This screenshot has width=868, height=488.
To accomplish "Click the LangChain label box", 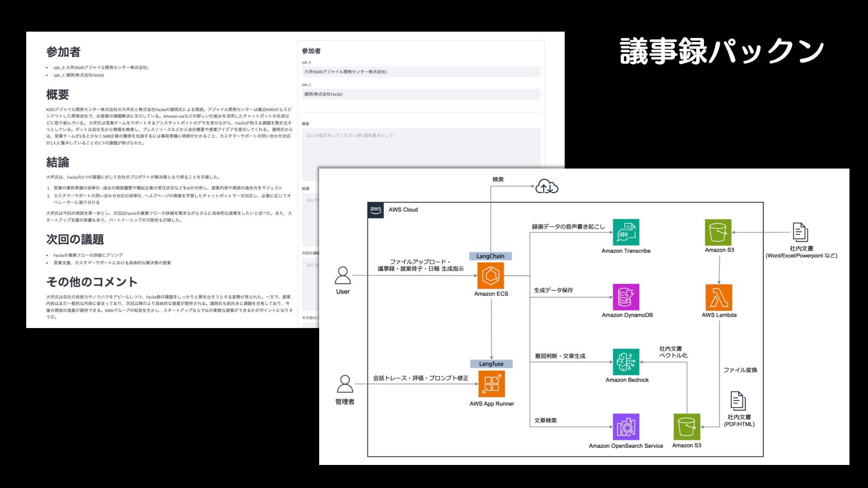I will 491,256.
